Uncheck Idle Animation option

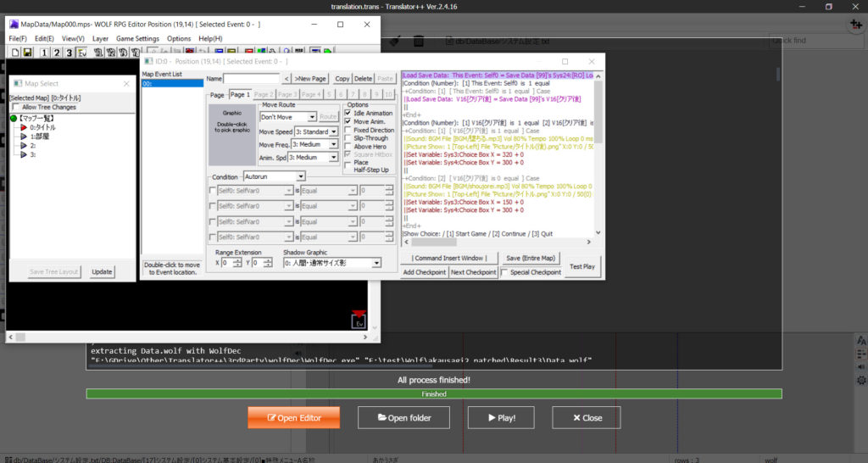[x=348, y=113]
